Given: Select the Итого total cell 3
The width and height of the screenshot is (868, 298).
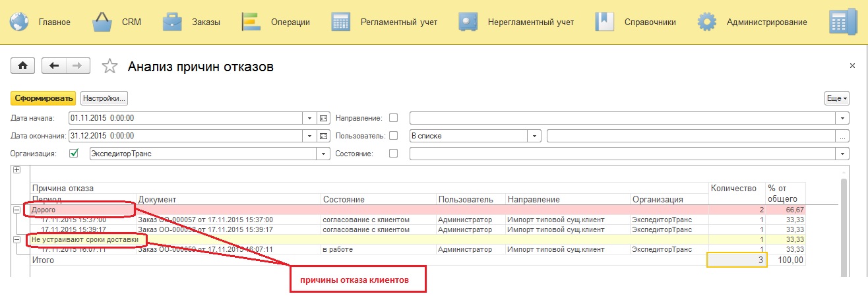Looking at the screenshot, I should pyautogui.click(x=737, y=260).
